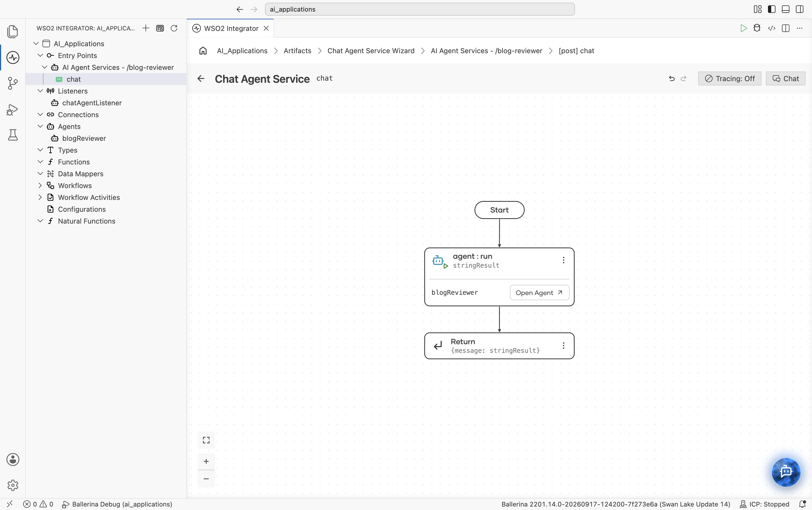Open the Accounts icon in activity bar
The image size is (812, 510).
coord(13,459)
